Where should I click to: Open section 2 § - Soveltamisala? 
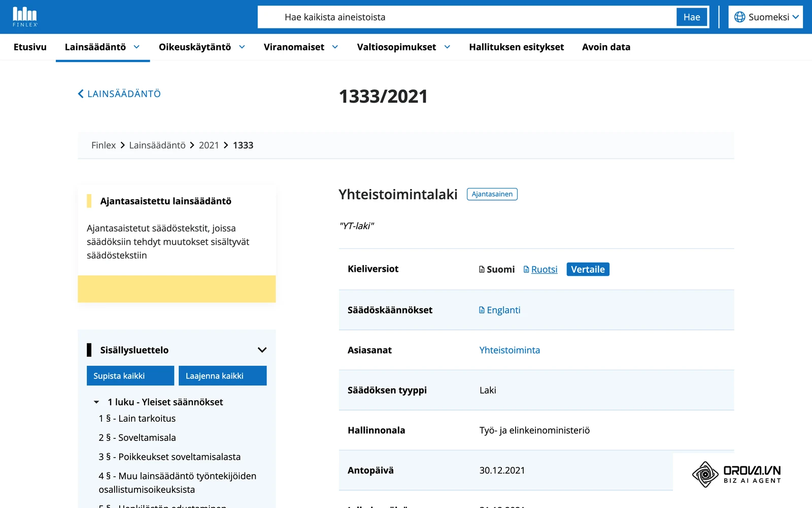coord(137,438)
